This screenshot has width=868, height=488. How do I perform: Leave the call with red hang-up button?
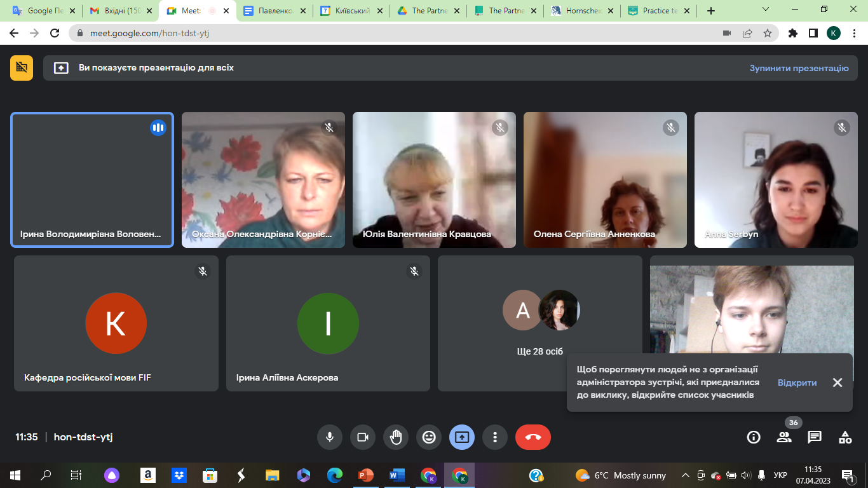click(533, 437)
